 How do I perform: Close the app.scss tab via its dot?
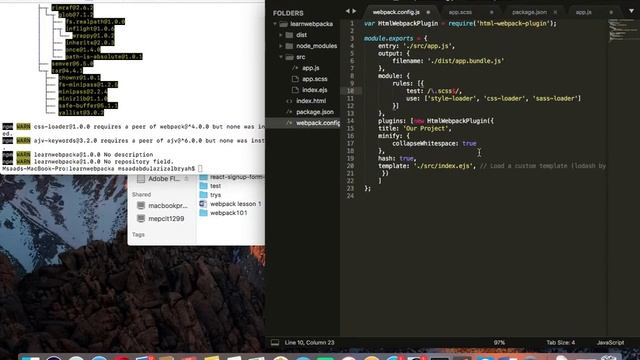click(x=491, y=12)
